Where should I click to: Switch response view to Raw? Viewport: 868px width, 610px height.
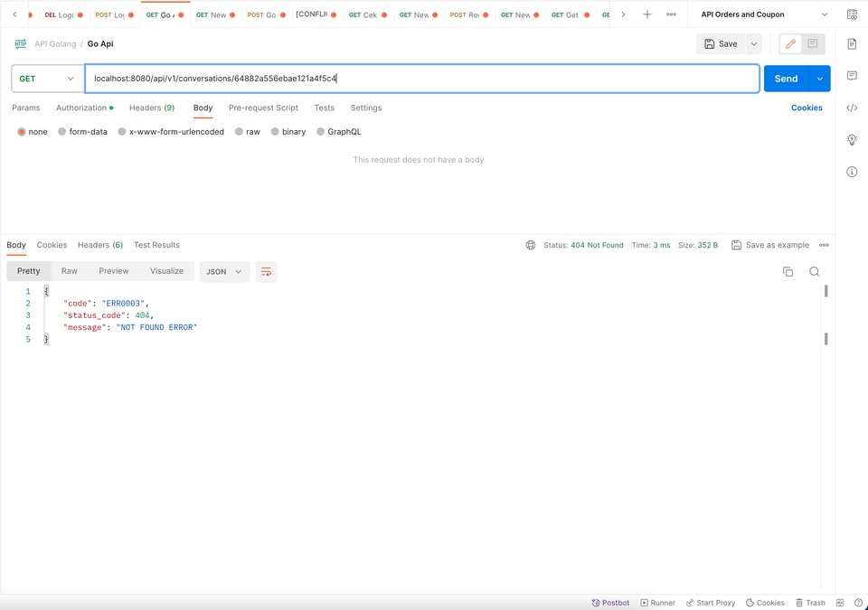(x=70, y=271)
